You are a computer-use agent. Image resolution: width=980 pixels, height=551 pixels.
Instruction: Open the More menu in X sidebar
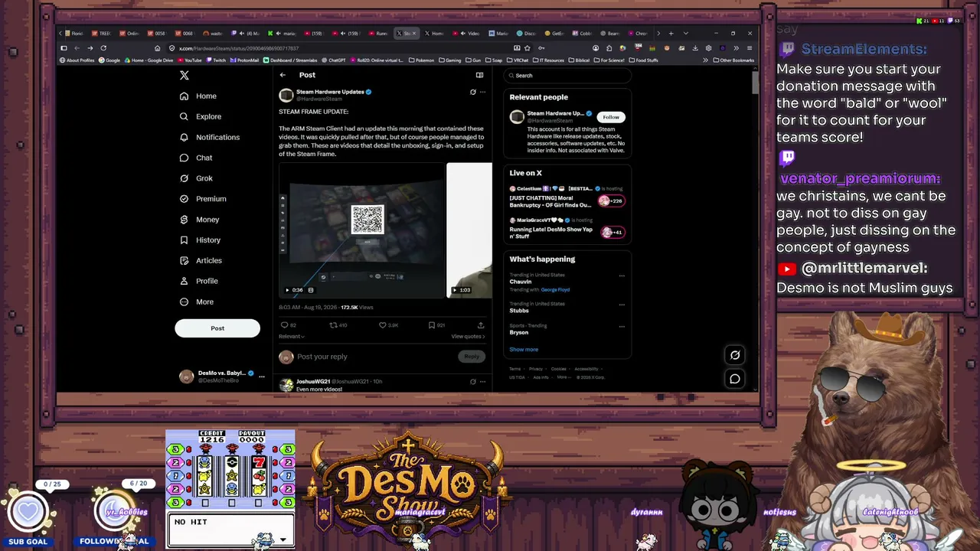(x=197, y=302)
